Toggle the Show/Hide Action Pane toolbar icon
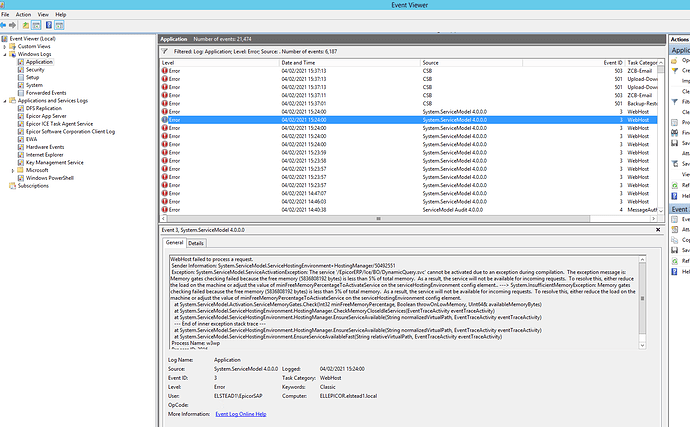690x427 pixels. coord(59,25)
